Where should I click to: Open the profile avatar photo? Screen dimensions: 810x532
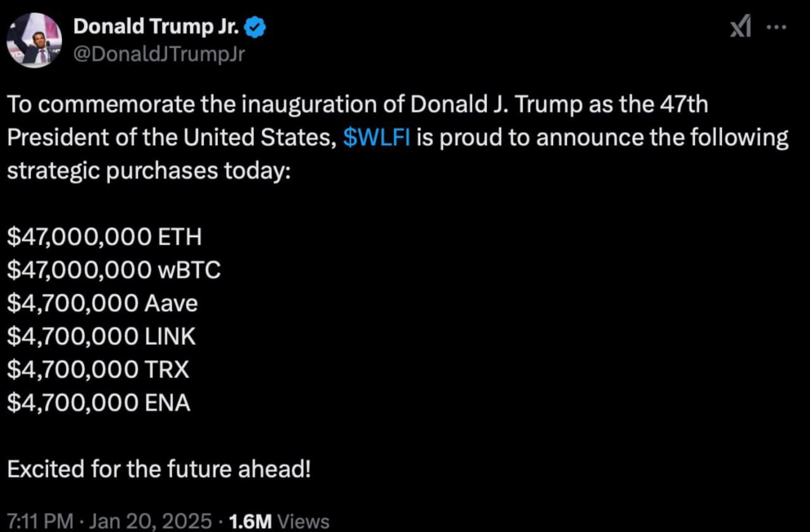tap(34, 40)
